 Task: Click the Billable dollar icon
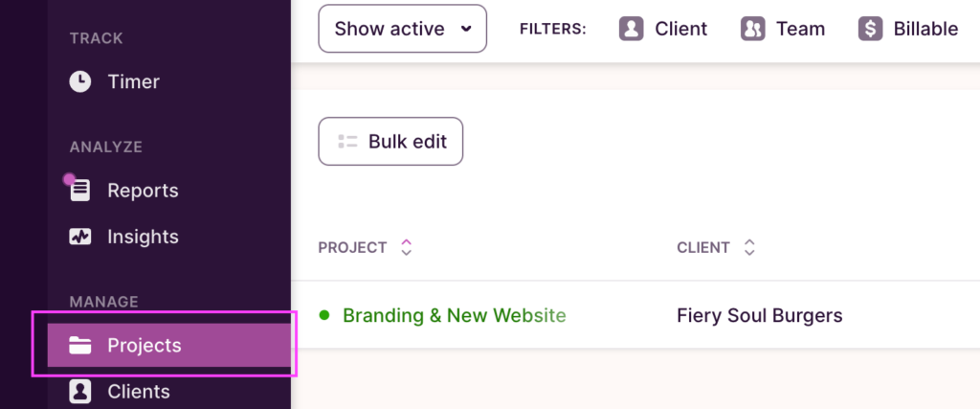click(x=870, y=29)
